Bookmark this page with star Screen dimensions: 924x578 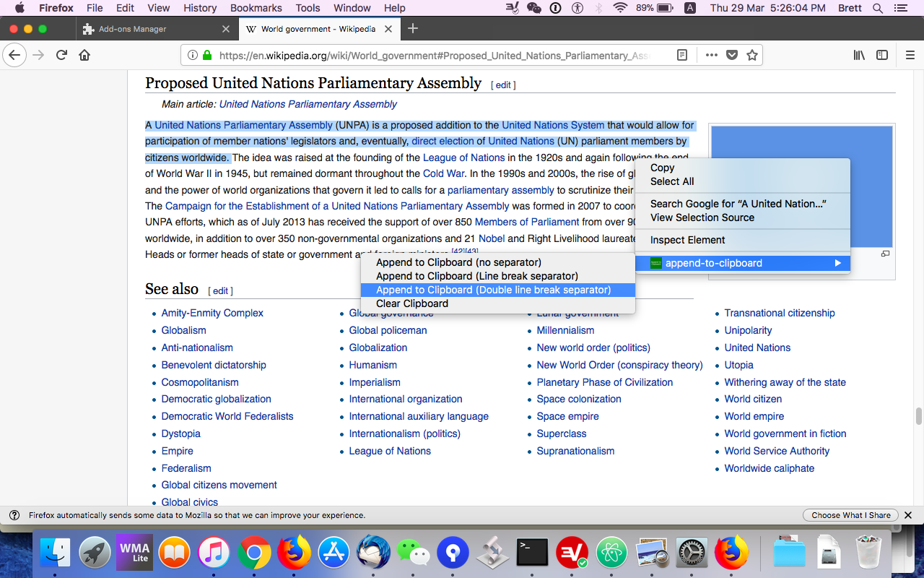click(x=751, y=55)
